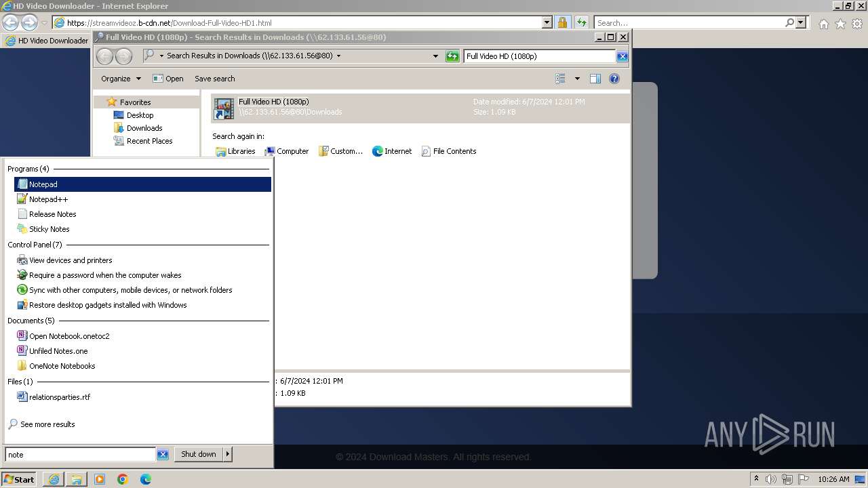This screenshot has width=868, height=488.
Task: Change view icon in Explorer toolbar
Action: (x=560, y=79)
